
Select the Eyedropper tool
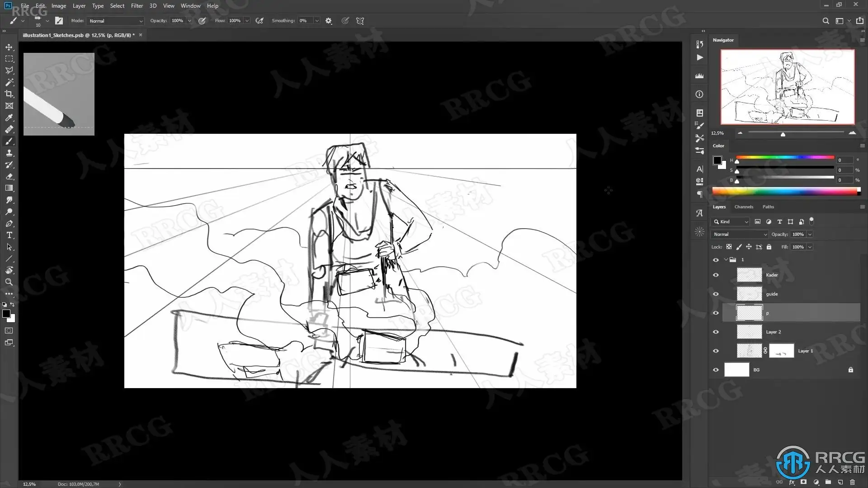point(9,117)
